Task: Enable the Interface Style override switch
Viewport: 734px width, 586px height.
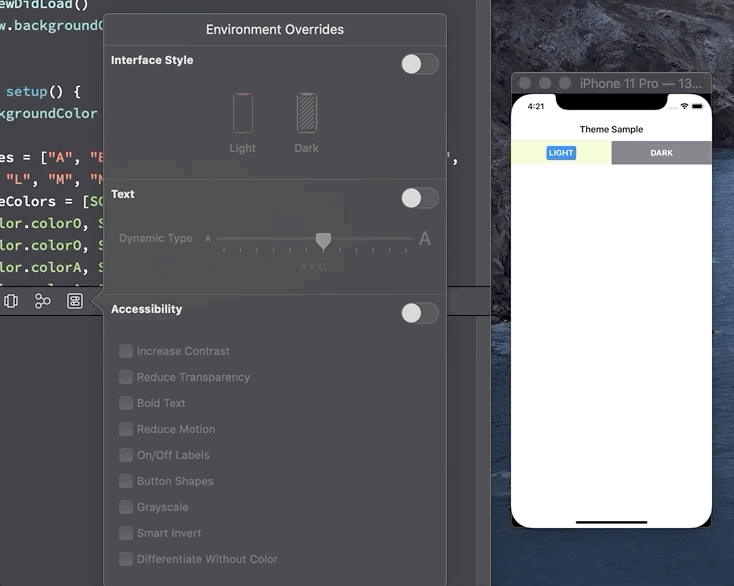Action: click(x=419, y=64)
